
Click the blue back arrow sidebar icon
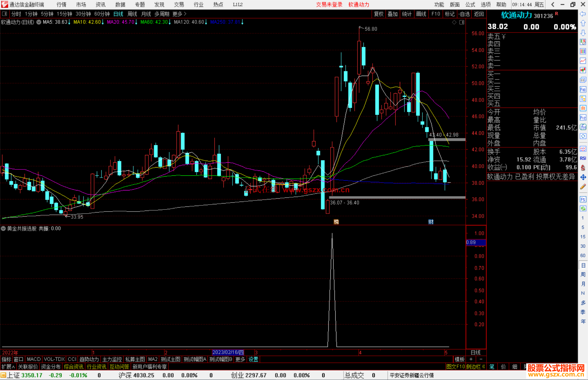(x=583, y=14)
